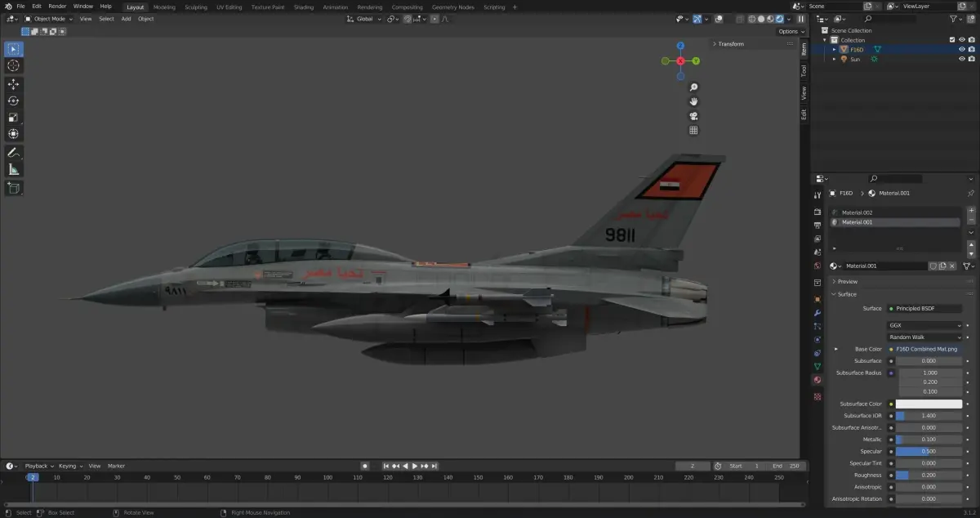Toggle snapping magnet in header
Viewport: 980px width, 518px height.
point(408,19)
